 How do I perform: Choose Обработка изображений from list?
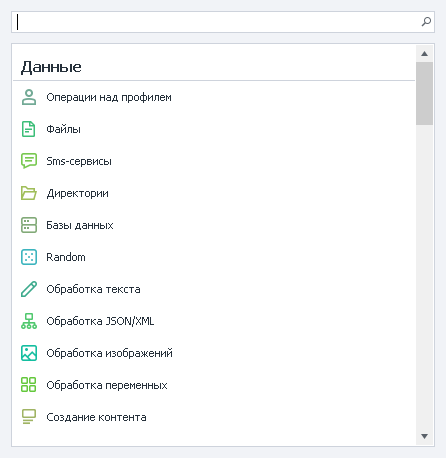pyautogui.click(x=214, y=353)
